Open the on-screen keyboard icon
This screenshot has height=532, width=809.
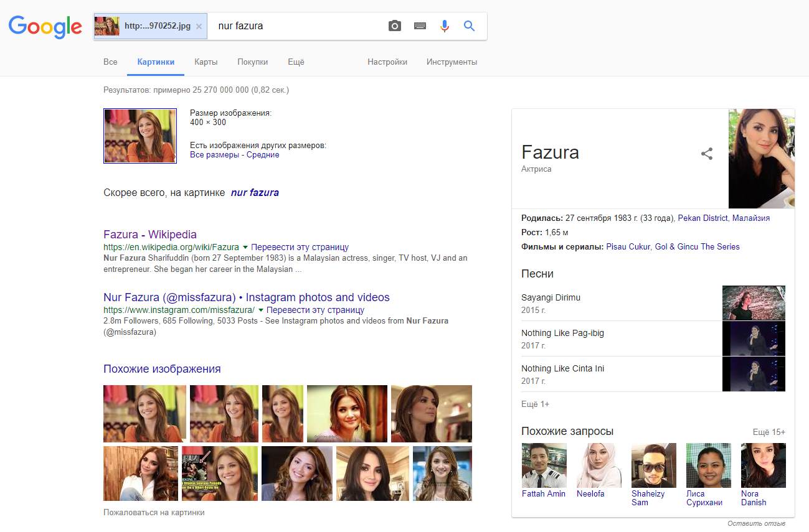[420, 26]
